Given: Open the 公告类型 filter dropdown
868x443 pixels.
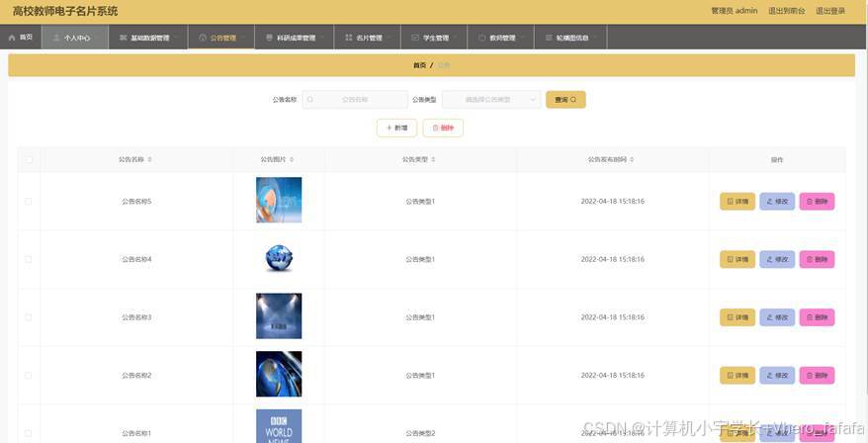Looking at the screenshot, I should pyautogui.click(x=491, y=100).
